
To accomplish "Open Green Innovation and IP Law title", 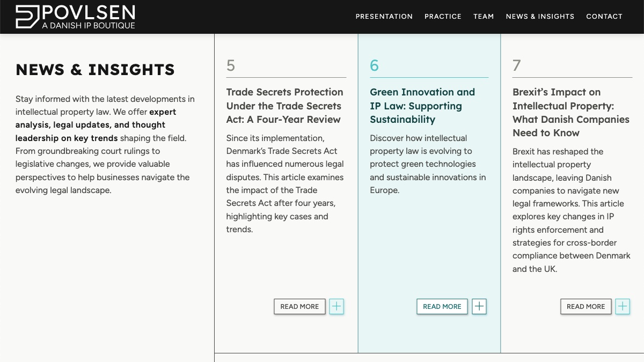I will click(422, 106).
